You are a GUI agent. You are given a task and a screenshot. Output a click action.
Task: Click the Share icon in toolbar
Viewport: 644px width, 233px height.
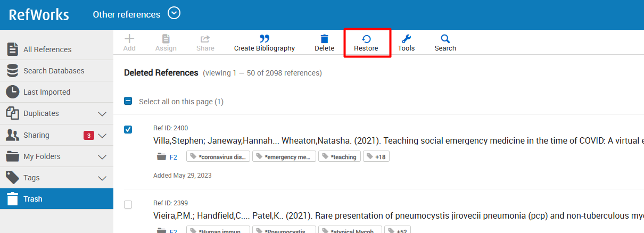pos(205,39)
